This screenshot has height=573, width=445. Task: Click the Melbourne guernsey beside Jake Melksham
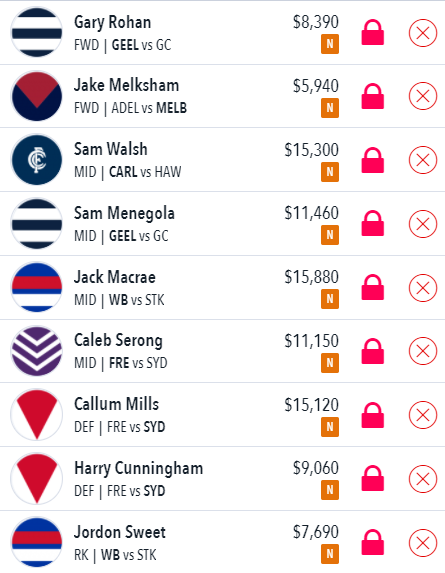(x=37, y=96)
